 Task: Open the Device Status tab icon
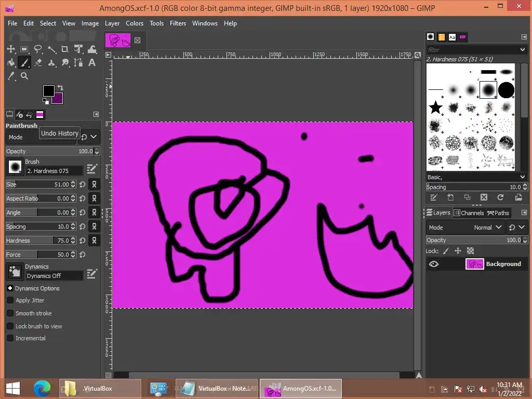pos(19,115)
